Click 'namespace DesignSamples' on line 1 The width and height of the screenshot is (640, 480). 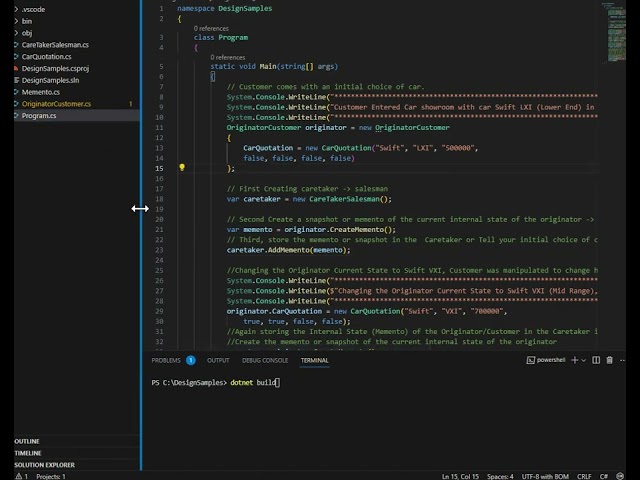224,8
